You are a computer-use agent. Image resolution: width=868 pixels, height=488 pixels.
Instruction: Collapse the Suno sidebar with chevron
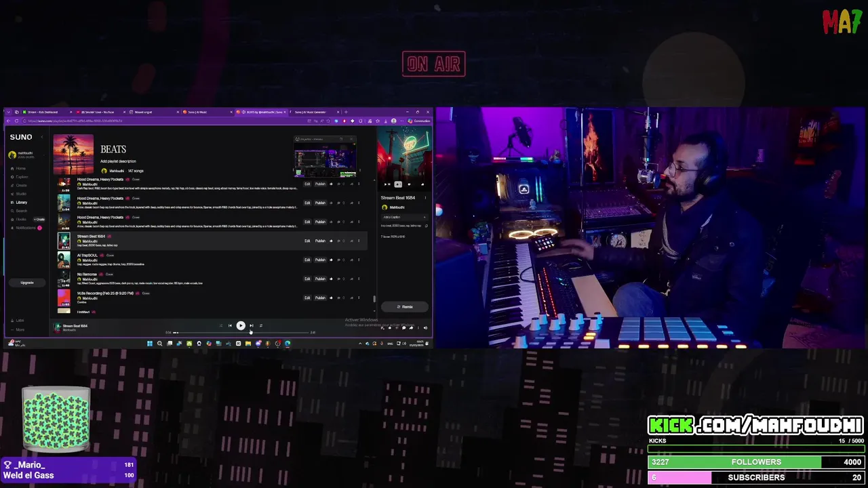click(x=42, y=137)
